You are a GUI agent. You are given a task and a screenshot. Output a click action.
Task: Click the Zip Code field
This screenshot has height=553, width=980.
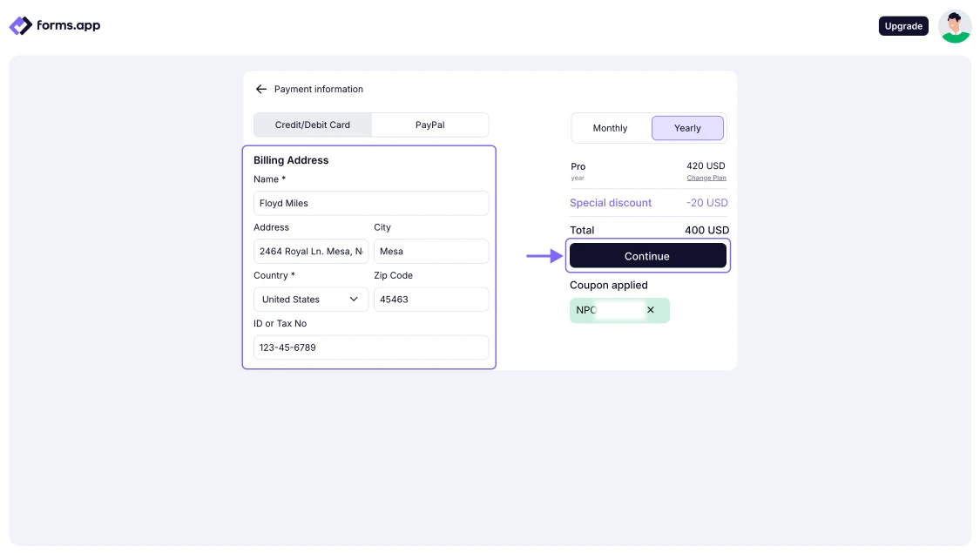[430, 300]
